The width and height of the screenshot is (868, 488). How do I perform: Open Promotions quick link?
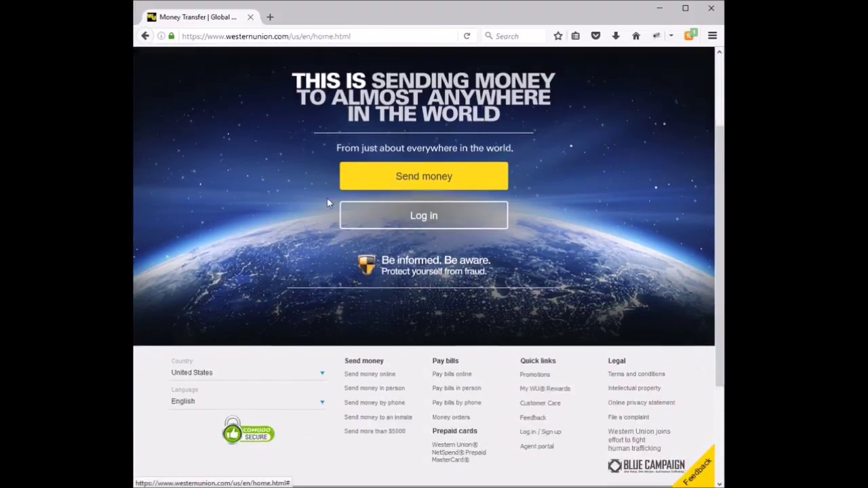pos(535,374)
